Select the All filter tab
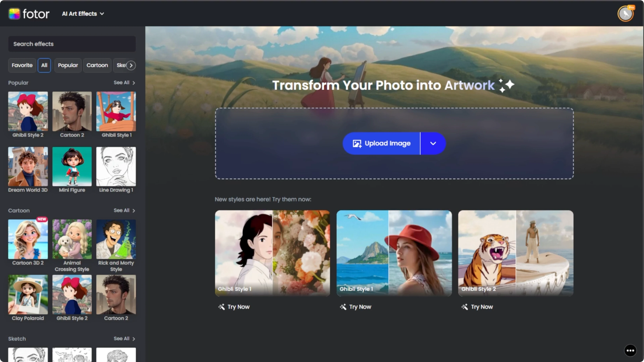This screenshot has height=362, width=644. pyautogui.click(x=44, y=65)
